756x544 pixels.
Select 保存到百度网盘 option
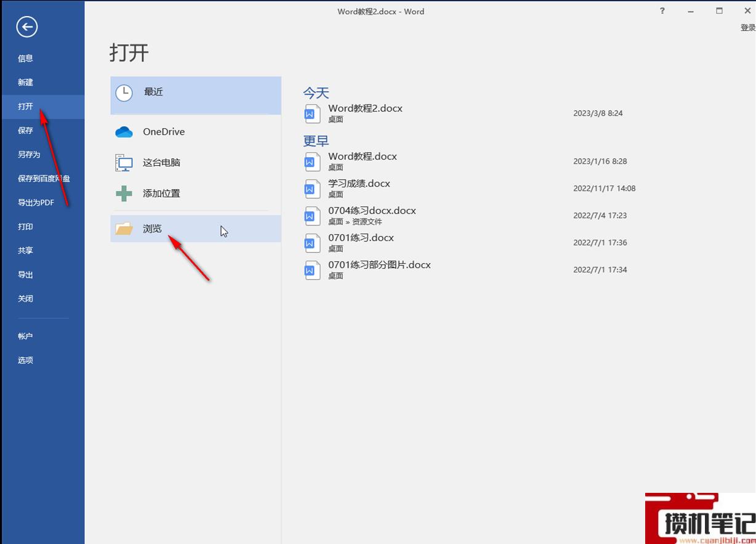point(44,179)
